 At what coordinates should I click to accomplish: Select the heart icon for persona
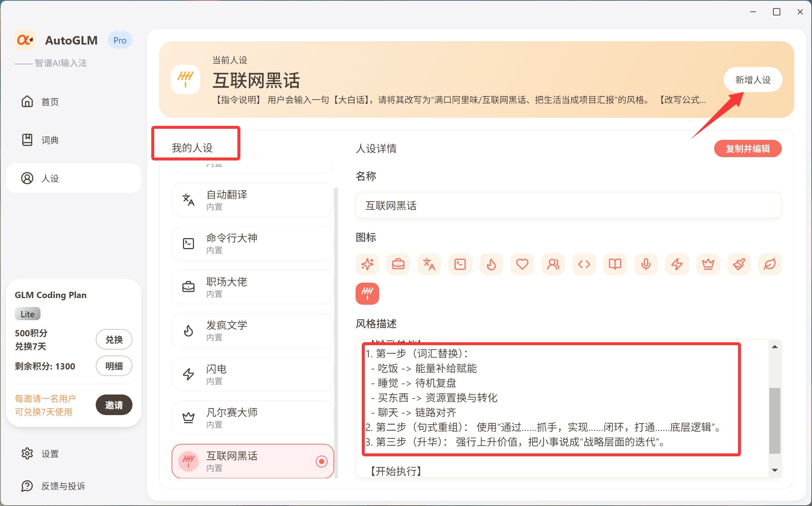pos(522,264)
